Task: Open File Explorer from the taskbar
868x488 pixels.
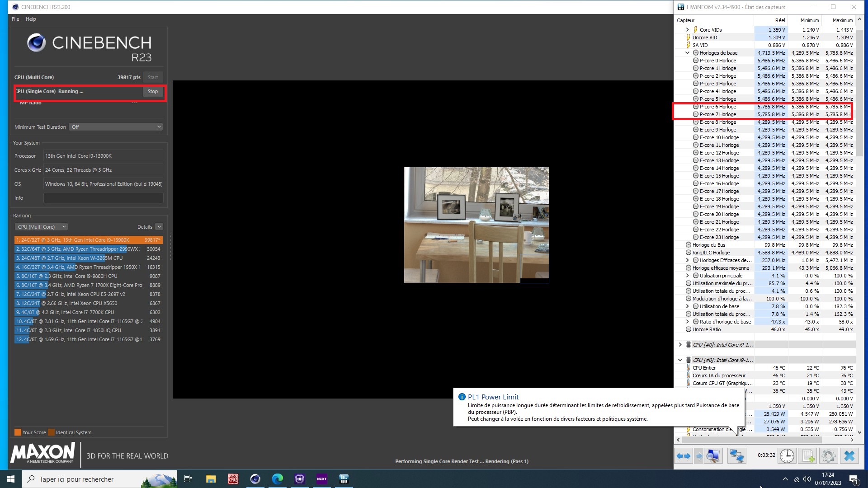Action: pyautogui.click(x=211, y=479)
